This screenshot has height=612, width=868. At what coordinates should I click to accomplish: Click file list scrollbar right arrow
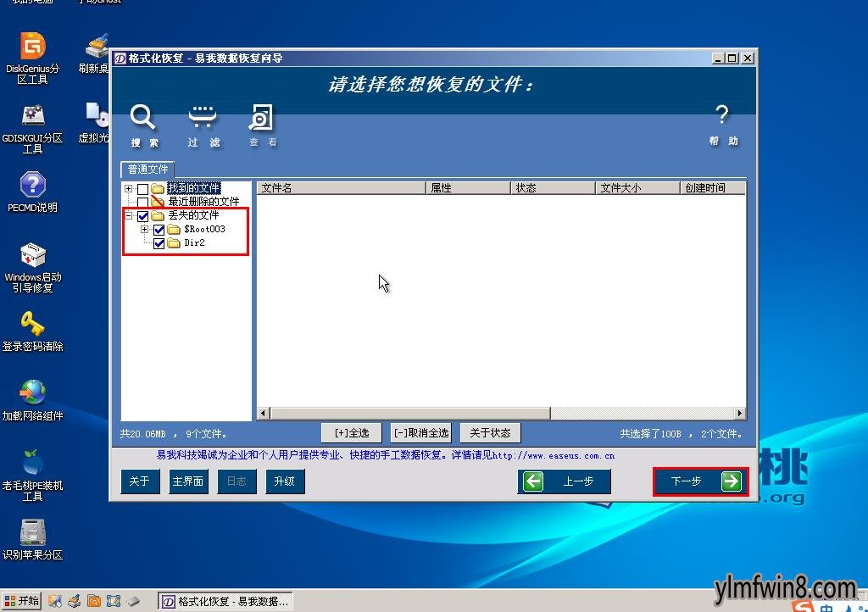click(739, 414)
